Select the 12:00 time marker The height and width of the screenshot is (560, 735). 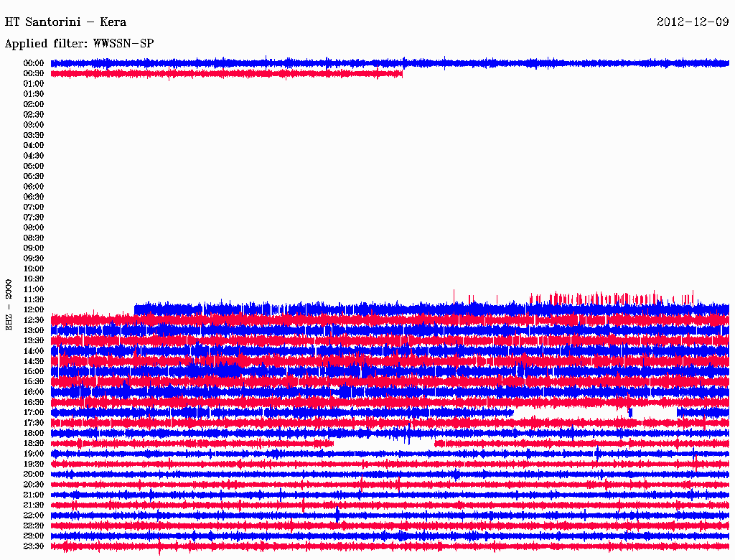34,309
